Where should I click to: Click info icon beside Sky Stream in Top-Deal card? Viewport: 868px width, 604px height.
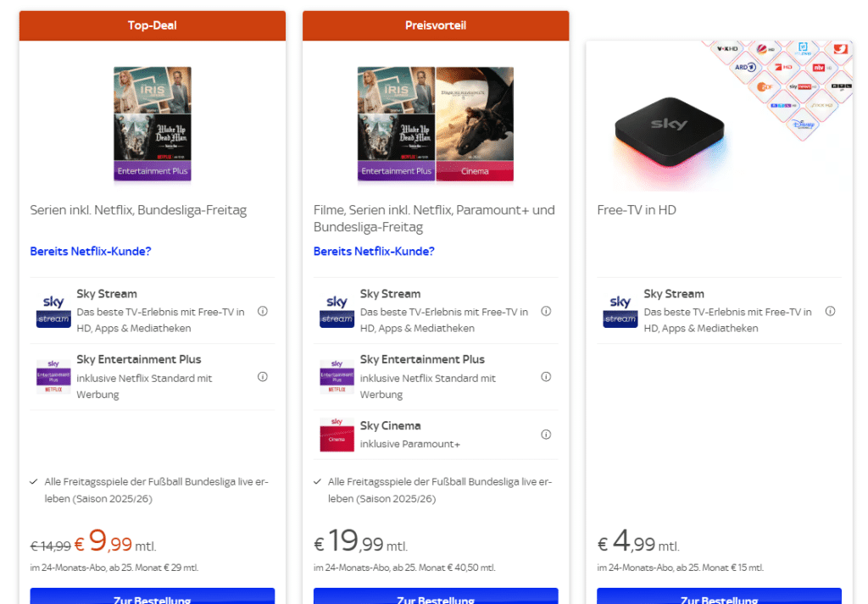click(263, 311)
